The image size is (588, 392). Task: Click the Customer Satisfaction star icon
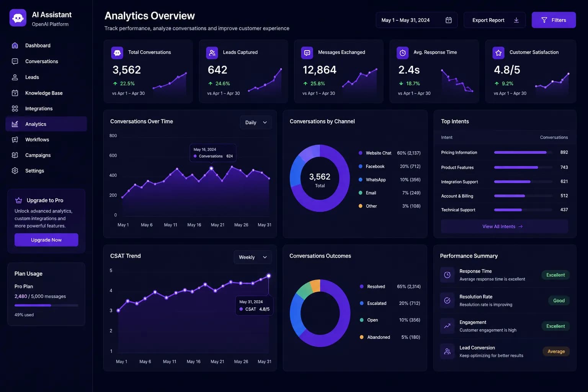tap(498, 53)
